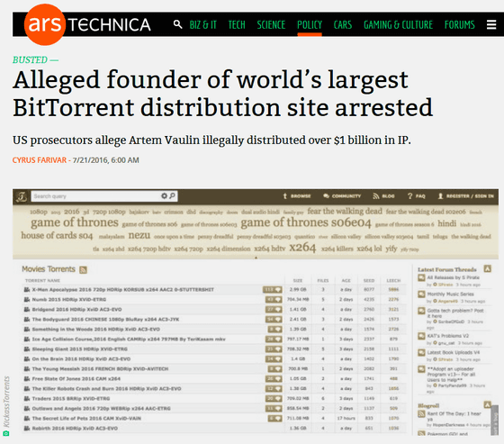This screenshot has width=504, height=444.
Task: Click the X-Men Apocalypse comments bubble icon
Action: click(272, 290)
